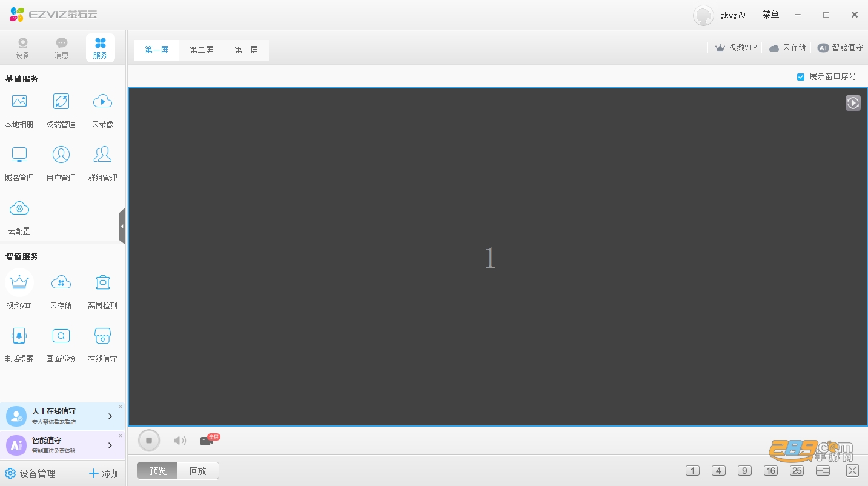Click 智能值守 AI in top toolbar
This screenshot has width=868, height=486.
coord(840,48)
